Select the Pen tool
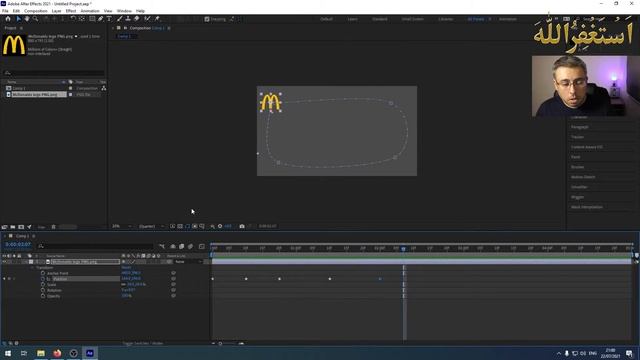Image resolution: width=640 pixels, height=360 pixels. (100, 19)
